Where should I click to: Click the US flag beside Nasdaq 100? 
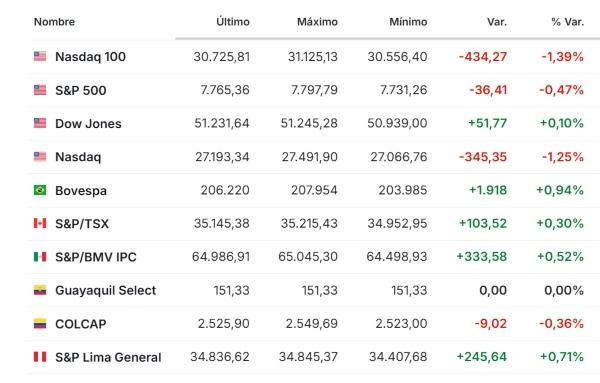tap(40, 56)
